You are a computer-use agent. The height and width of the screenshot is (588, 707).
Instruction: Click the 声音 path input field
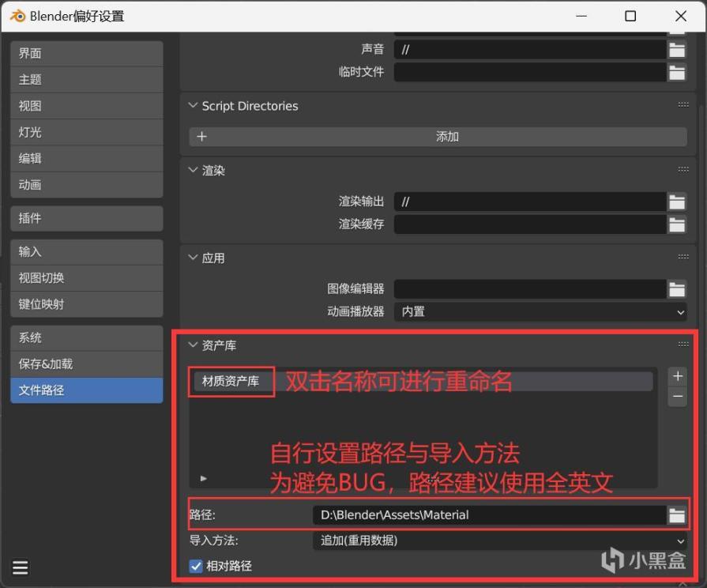tap(530, 50)
